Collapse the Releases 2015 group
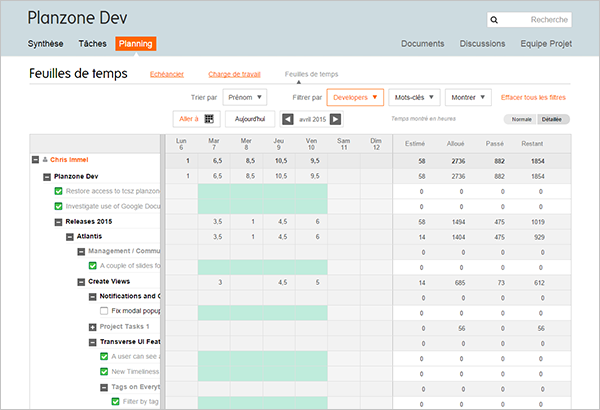This screenshot has height=410, width=600. tap(58, 222)
